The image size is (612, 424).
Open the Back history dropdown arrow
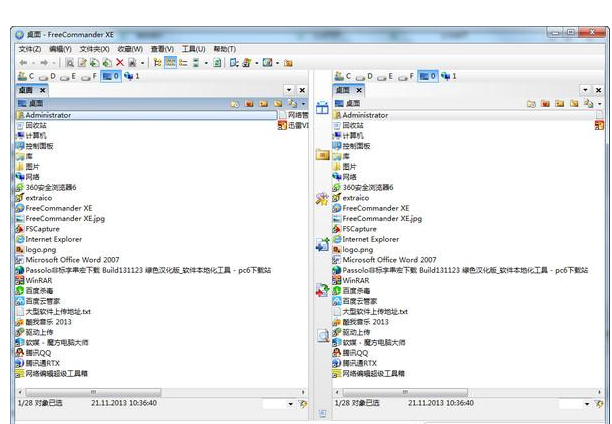pos(33,63)
